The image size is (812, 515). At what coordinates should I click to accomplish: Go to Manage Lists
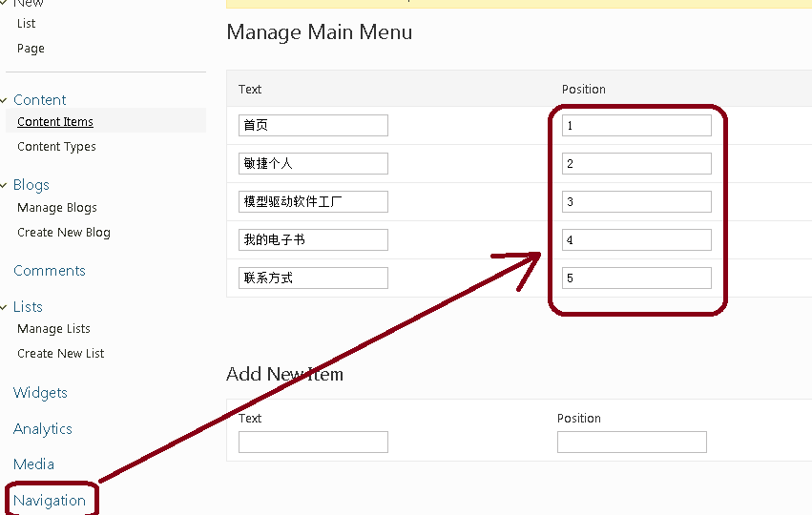(x=53, y=329)
